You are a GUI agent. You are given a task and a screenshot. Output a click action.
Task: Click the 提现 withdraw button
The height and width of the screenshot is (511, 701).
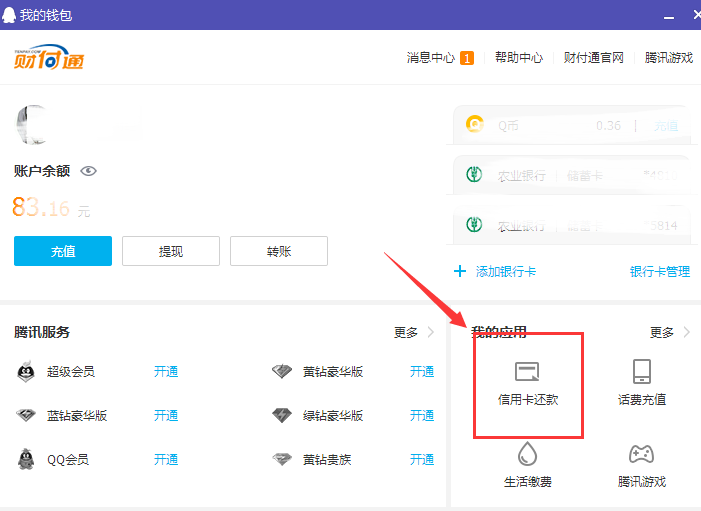171,251
